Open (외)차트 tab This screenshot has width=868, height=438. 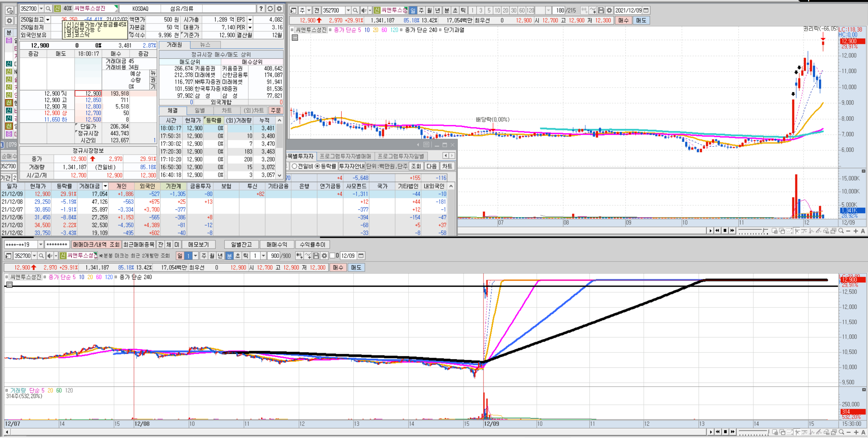tap(254, 110)
